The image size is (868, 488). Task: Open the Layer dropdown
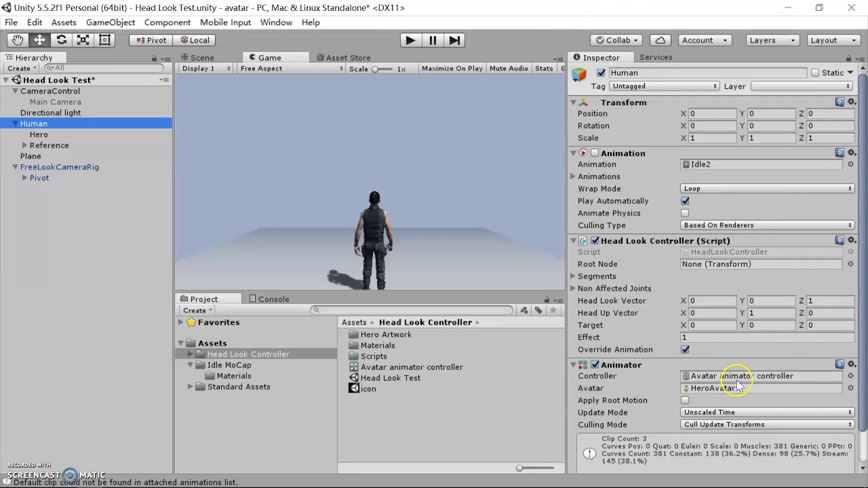[802, 86]
